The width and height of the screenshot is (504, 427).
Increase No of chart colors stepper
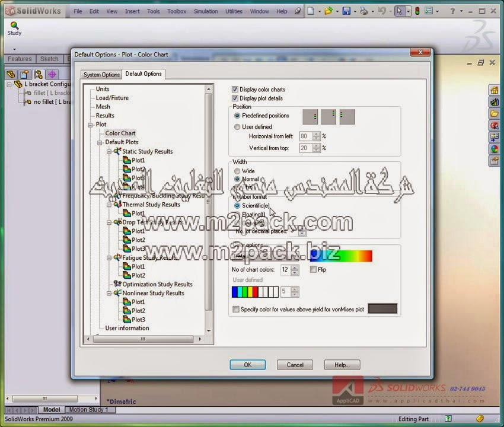[x=295, y=267]
